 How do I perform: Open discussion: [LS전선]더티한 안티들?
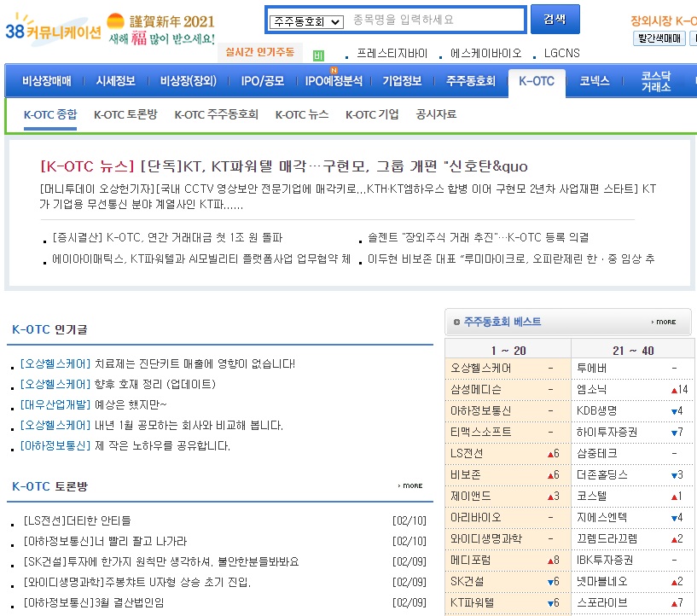tap(77, 520)
